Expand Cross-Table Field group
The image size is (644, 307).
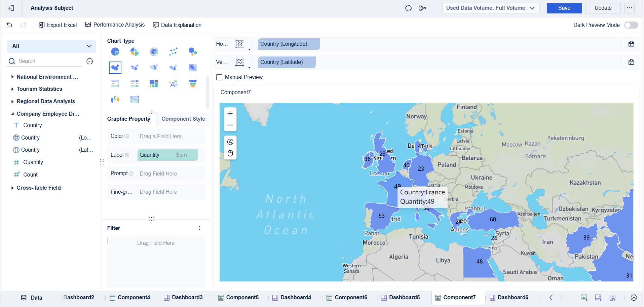point(12,188)
